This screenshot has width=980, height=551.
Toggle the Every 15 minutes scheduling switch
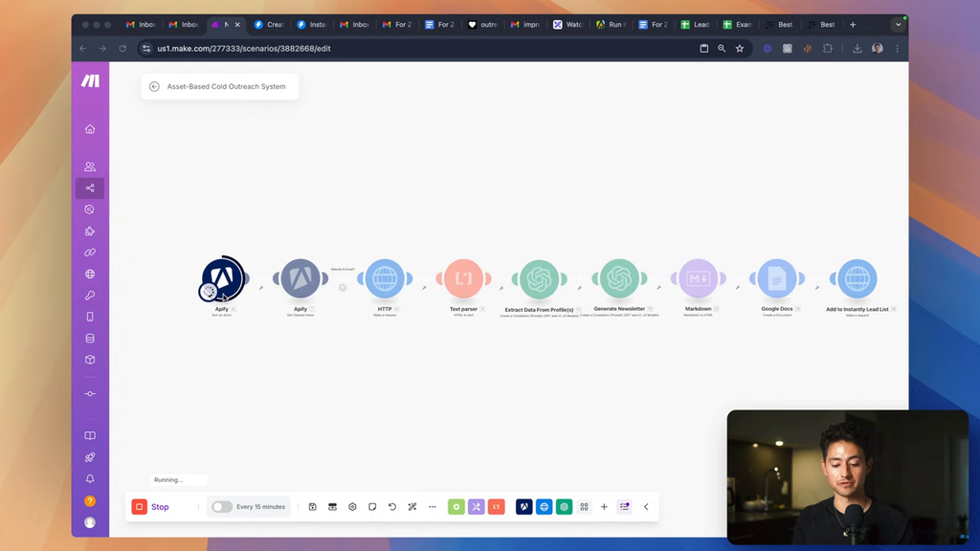point(222,507)
